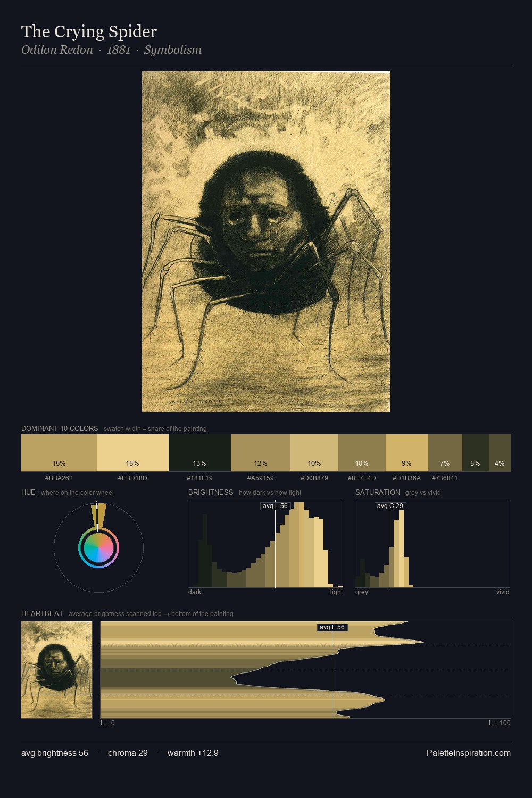The height and width of the screenshot is (798, 532).
Task: Click the 7% swatch for #736841
Action: tap(445, 453)
